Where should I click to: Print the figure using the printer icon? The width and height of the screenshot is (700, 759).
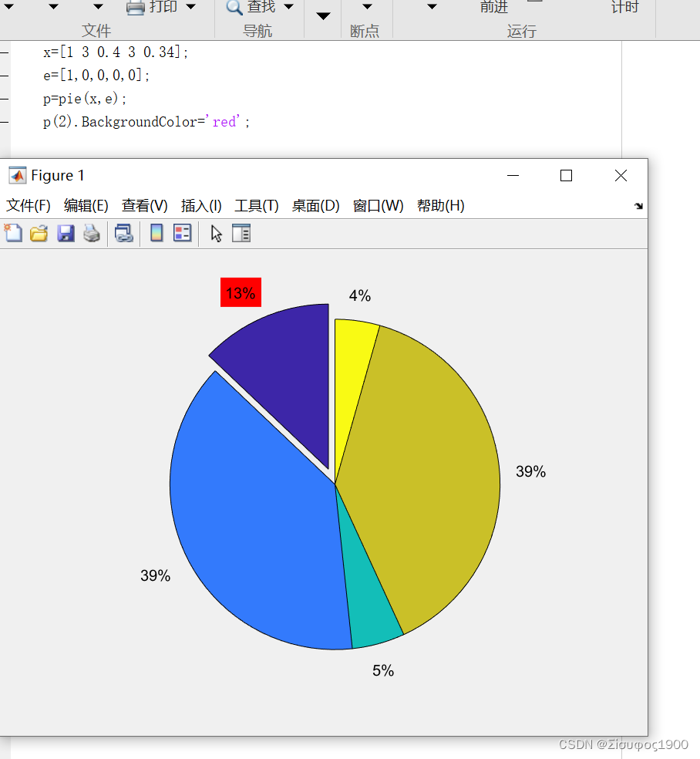(92, 232)
